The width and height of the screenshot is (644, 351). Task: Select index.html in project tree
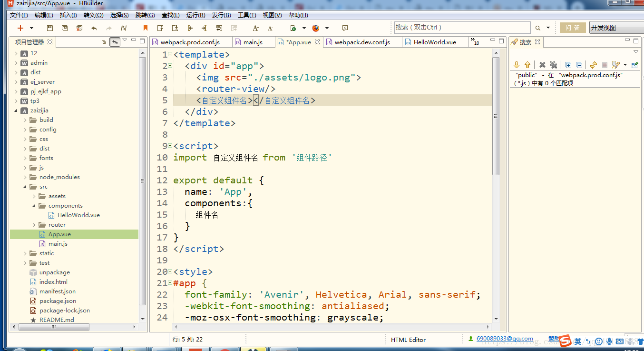click(x=53, y=282)
